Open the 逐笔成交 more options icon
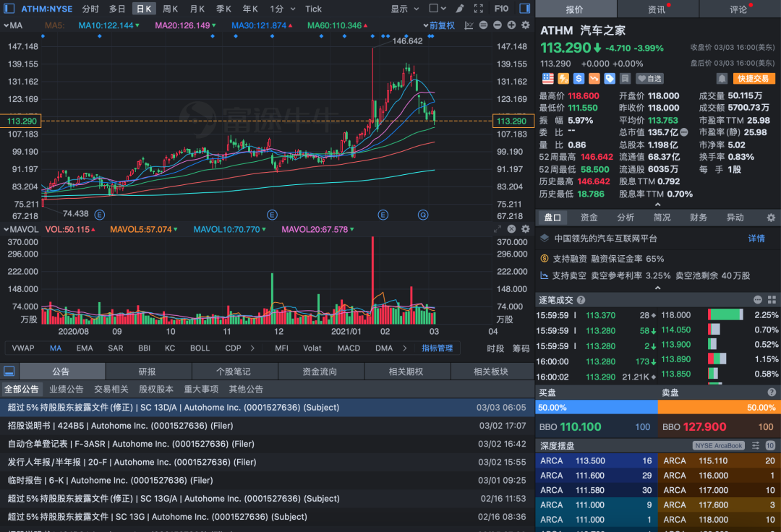The image size is (781, 532). pyautogui.click(x=758, y=299)
